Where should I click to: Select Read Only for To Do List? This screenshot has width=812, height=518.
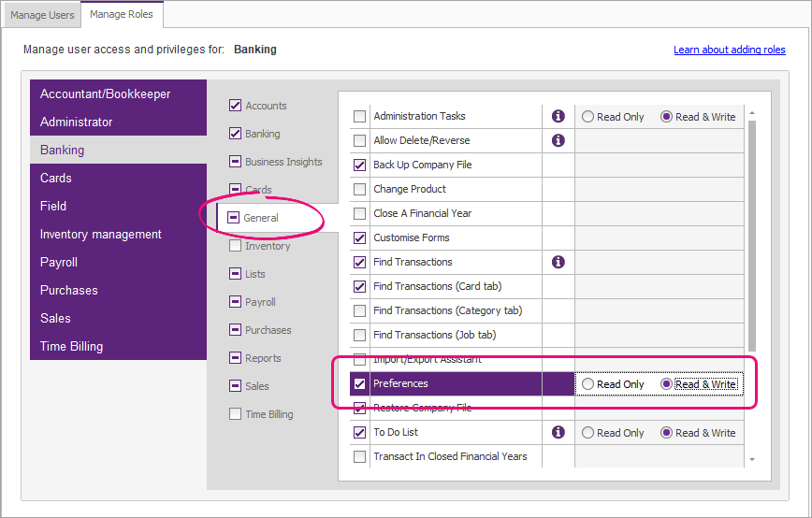pyautogui.click(x=587, y=433)
